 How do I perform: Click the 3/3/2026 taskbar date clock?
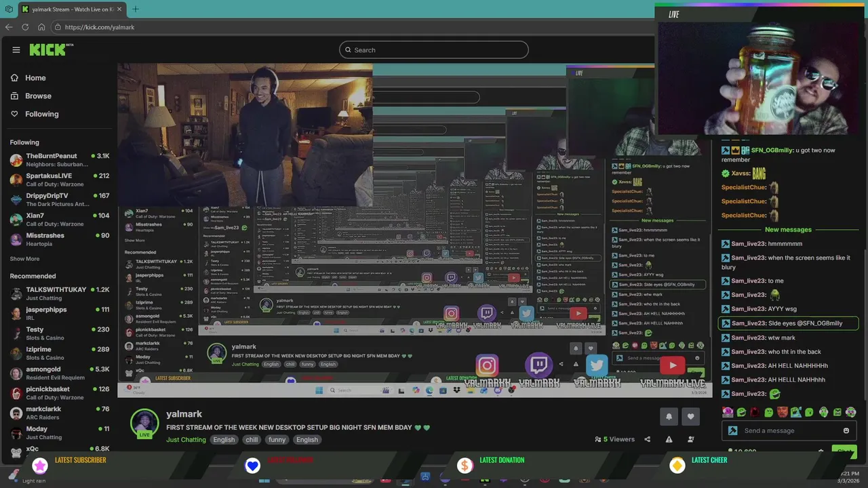point(848,477)
